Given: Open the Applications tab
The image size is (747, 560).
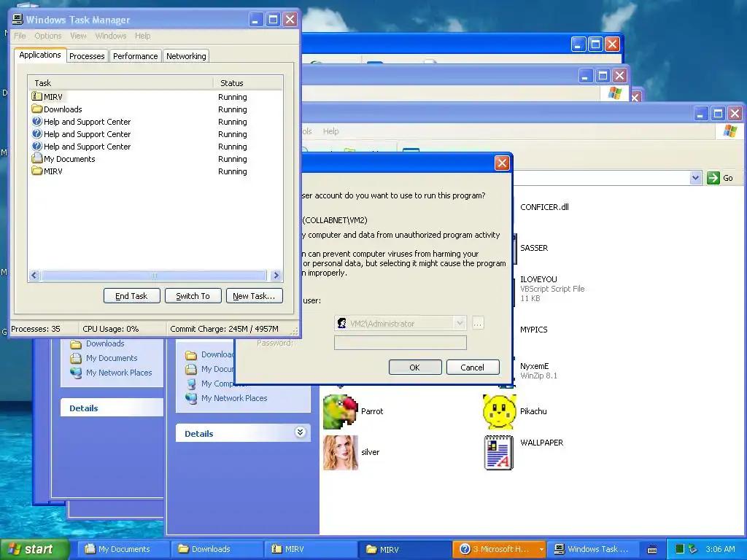Looking at the screenshot, I should coord(40,55).
